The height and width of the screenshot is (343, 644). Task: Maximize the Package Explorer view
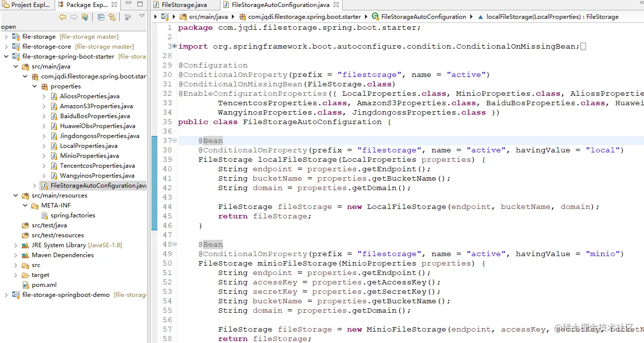(x=141, y=4)
